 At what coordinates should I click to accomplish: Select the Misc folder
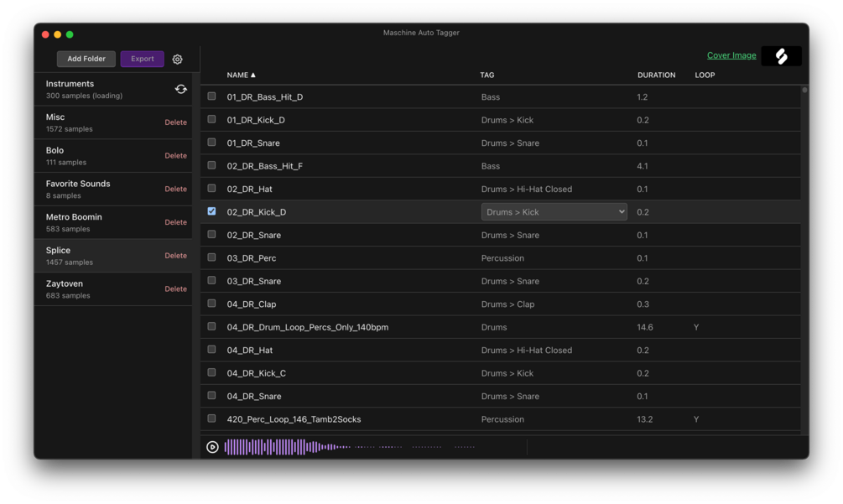[x=113, y=122]
